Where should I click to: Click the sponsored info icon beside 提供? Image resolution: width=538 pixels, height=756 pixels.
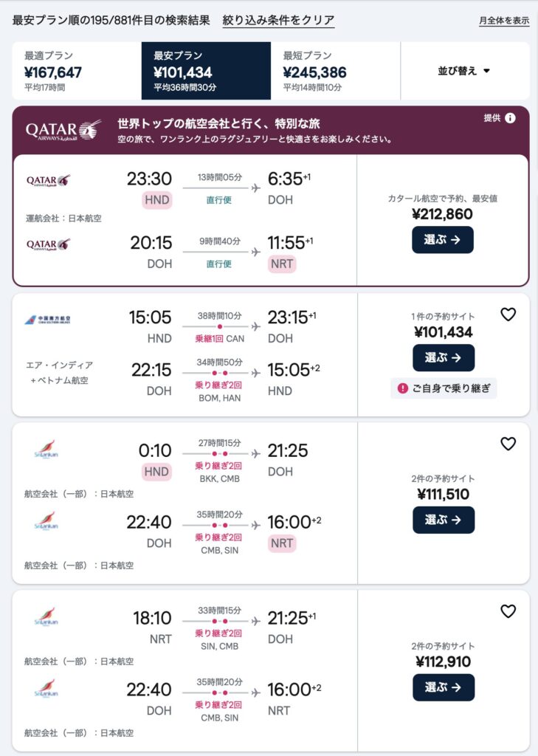(x=510, y=118)
